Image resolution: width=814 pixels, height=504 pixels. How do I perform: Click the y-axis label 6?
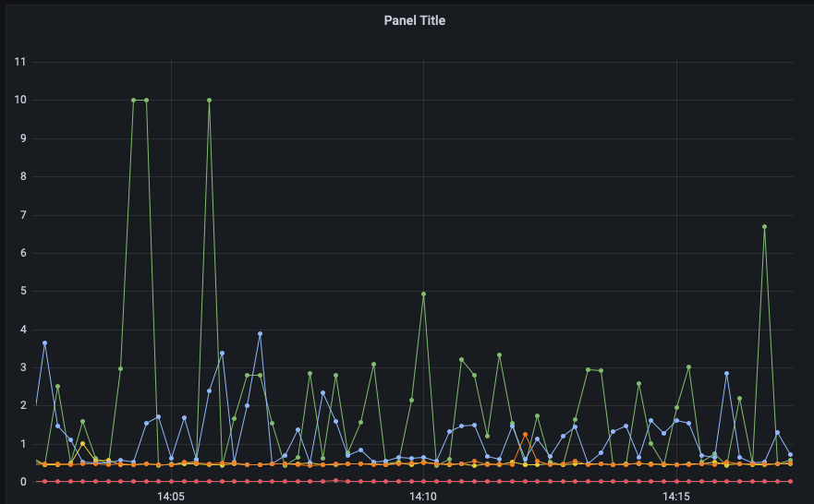click(x=23, y=253)
